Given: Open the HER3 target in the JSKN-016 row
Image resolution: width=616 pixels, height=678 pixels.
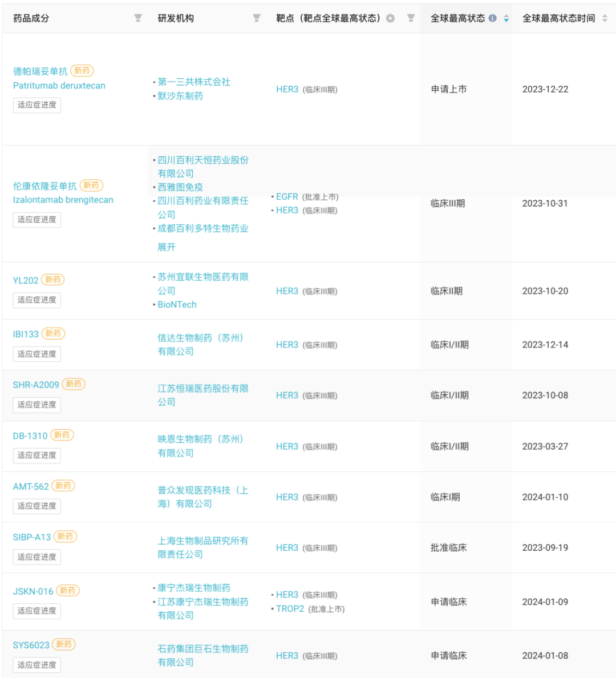Looking at the screenshot, I should [x=287, y=595].
